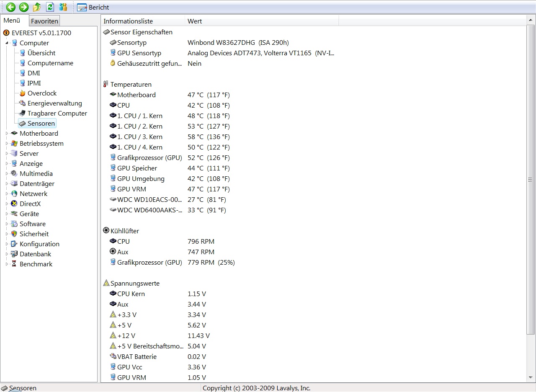Click the green Back arrow toolbar icon
The width and height of the screenshot is (536, 392).
[x=10, y=7]
